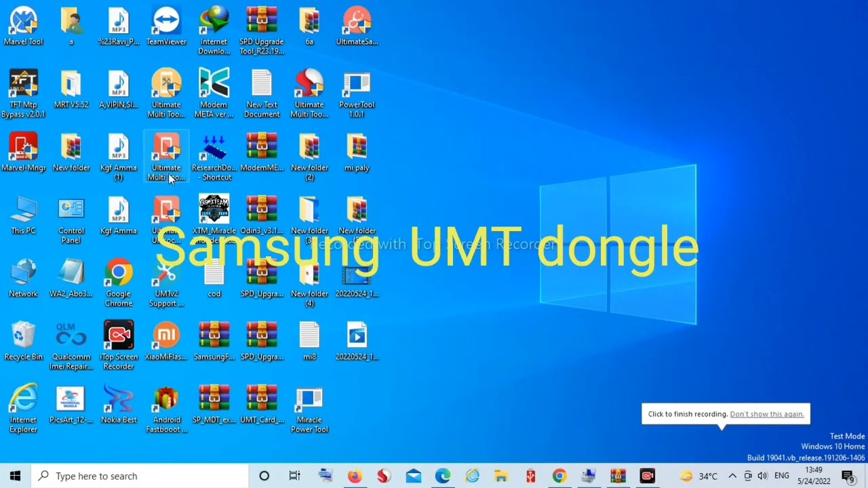Select the mi8 text file
Image resolution: width=868 pixels, height=488 pixels.
tap(309, 342)
